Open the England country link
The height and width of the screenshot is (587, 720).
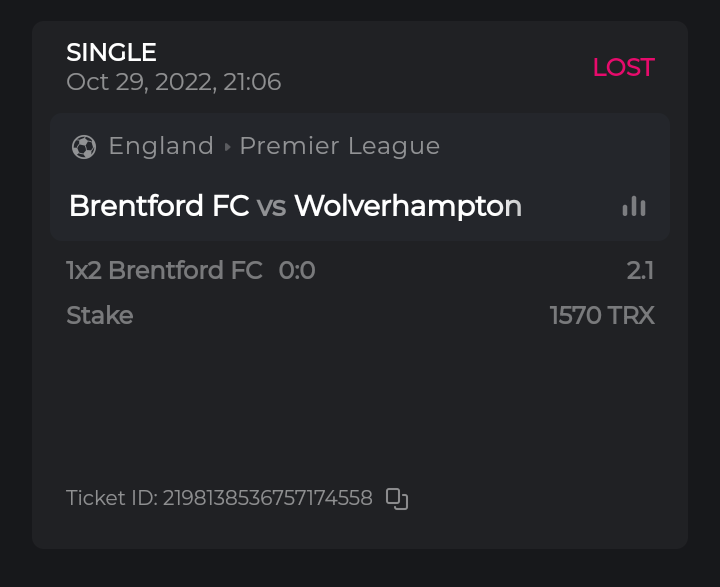tap(161, 146)
